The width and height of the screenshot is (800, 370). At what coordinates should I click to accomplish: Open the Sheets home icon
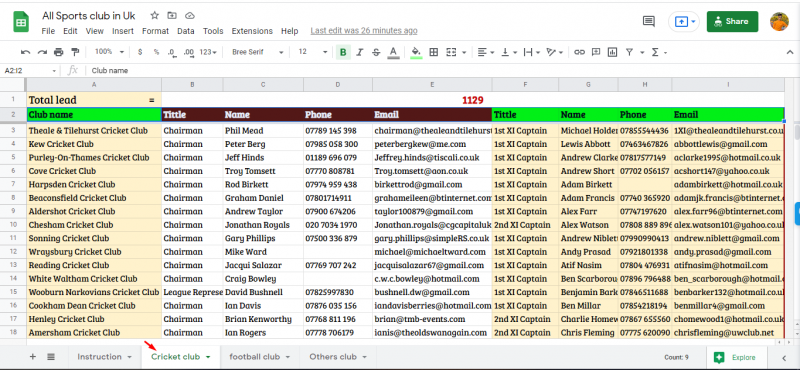[x=21, y=21]
